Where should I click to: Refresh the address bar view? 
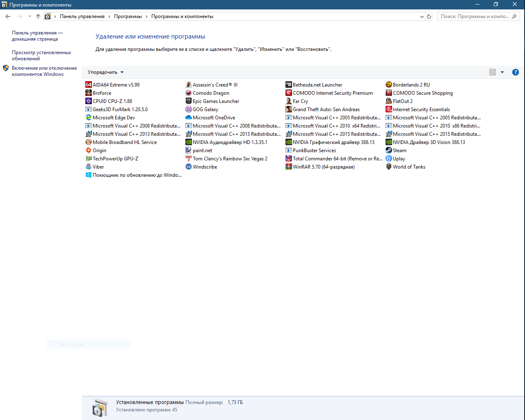pyautogui.click(x=429, y=16)
